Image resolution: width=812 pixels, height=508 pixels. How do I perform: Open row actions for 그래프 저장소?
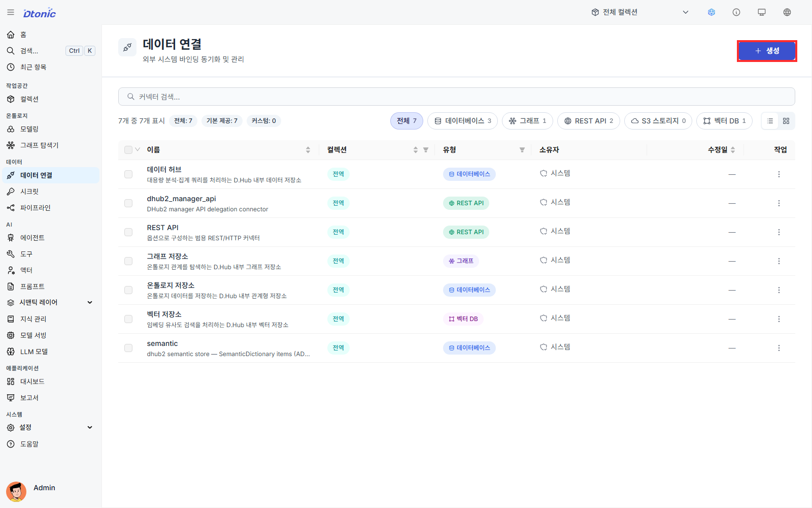tap(779, 261)
